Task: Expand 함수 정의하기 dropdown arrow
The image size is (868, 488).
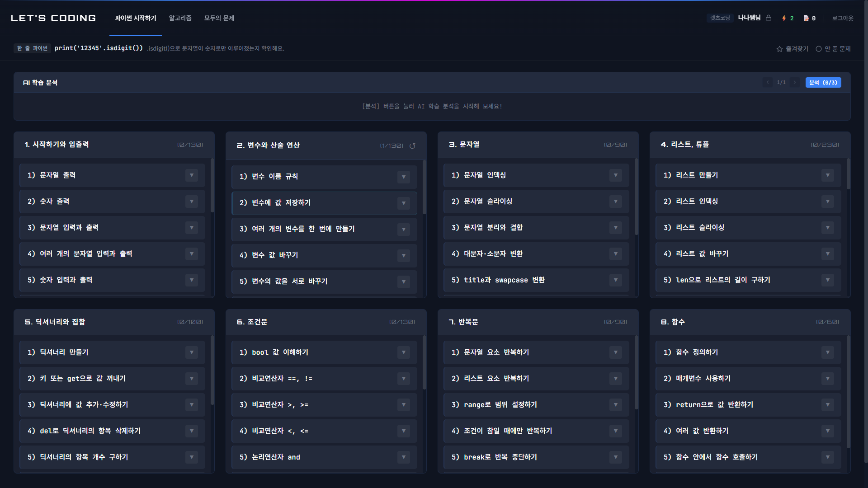Action: tap(828, 352)
